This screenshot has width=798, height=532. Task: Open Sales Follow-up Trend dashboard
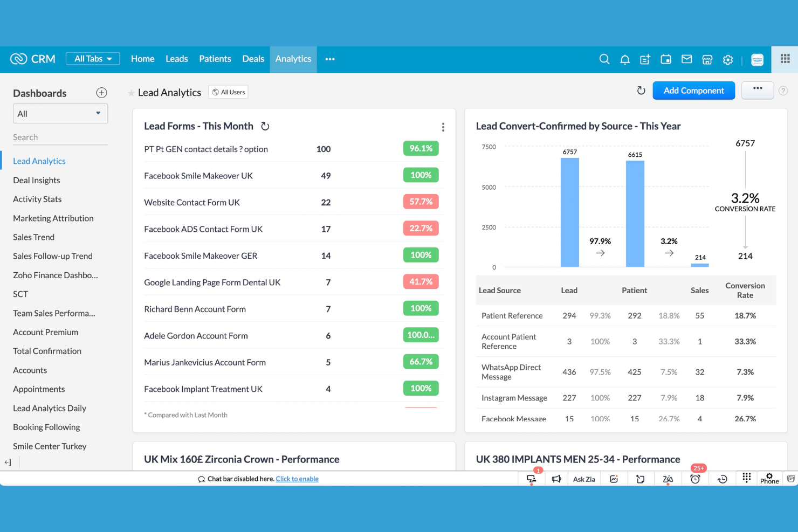point(53,256)
